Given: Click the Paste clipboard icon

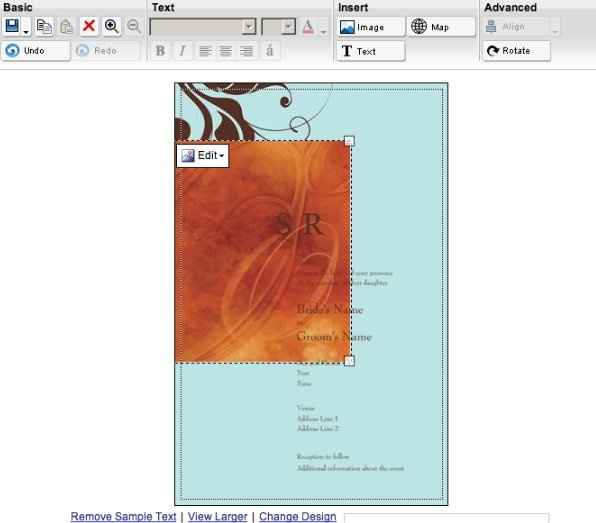Looking at the screenshot, I should 67,27.
